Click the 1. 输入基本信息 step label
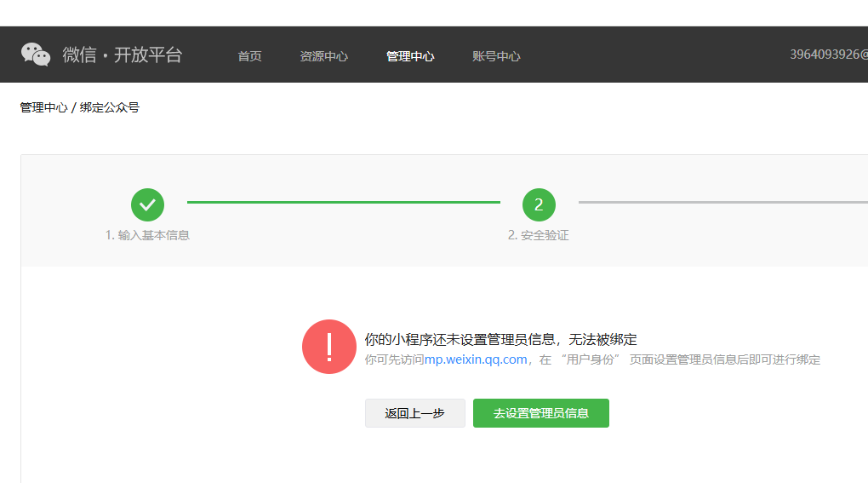 click(x=147, y=235)
